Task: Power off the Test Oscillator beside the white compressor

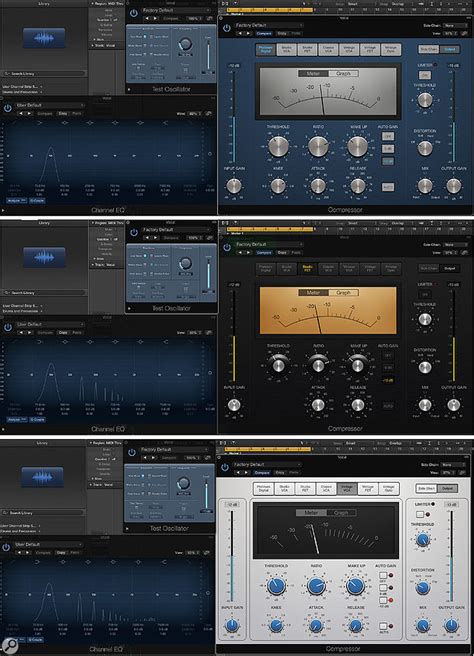Action: (132, 452)
